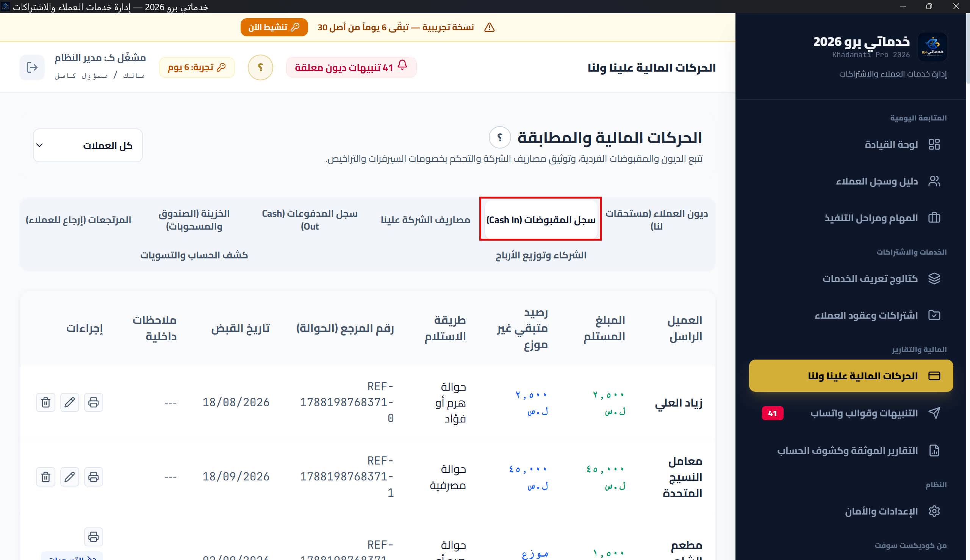970x560 pixels.
Task: Open اشتراكات وعقود العملاء
Action: [851, 315]
